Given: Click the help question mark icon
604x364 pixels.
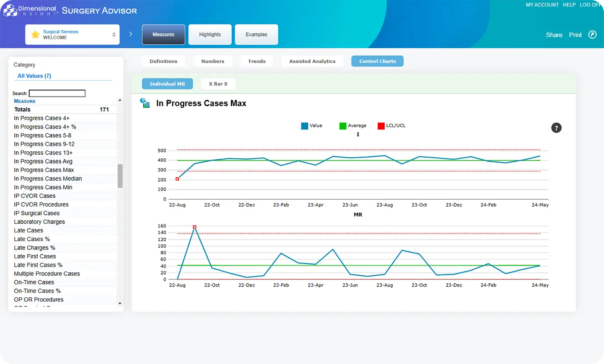Looking at the screenshot, I should pos(556,128).
